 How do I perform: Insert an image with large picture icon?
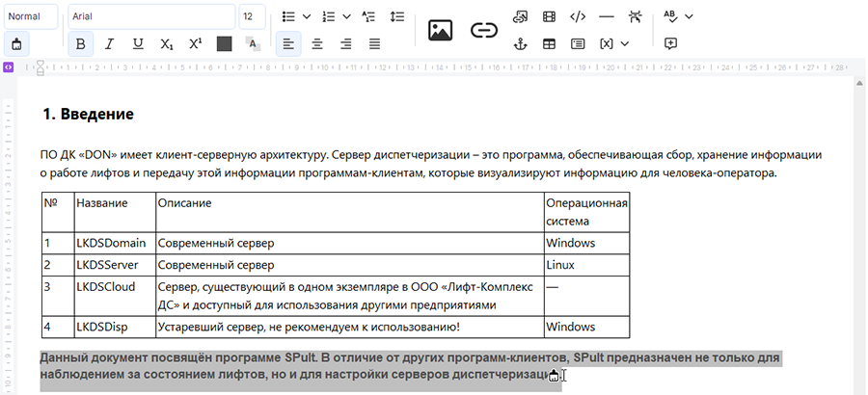tap(440, 31)
